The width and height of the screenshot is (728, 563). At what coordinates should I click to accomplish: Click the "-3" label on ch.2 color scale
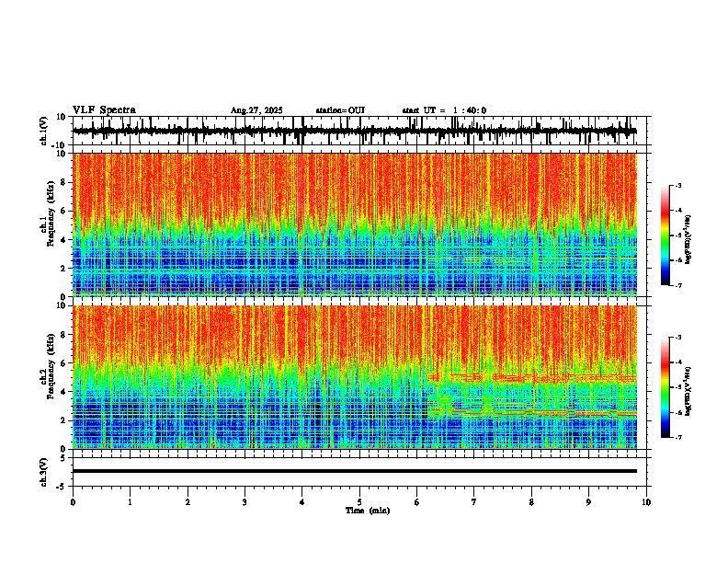[x=678, y=338]
